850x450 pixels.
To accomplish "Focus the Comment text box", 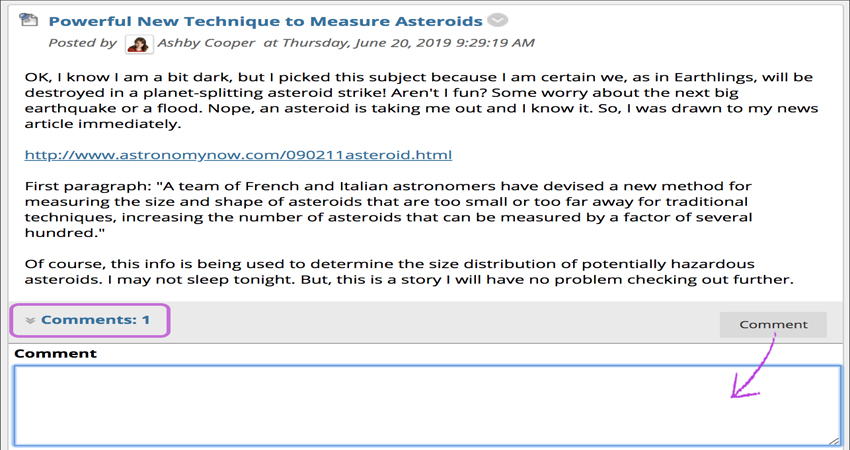I will point(427,406).
